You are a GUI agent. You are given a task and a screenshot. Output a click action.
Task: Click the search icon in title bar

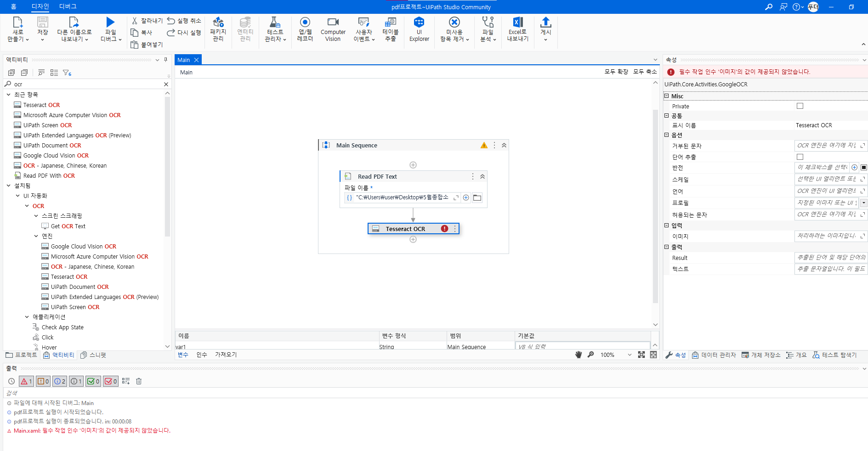pyautogui.click(x=769, y=7)
